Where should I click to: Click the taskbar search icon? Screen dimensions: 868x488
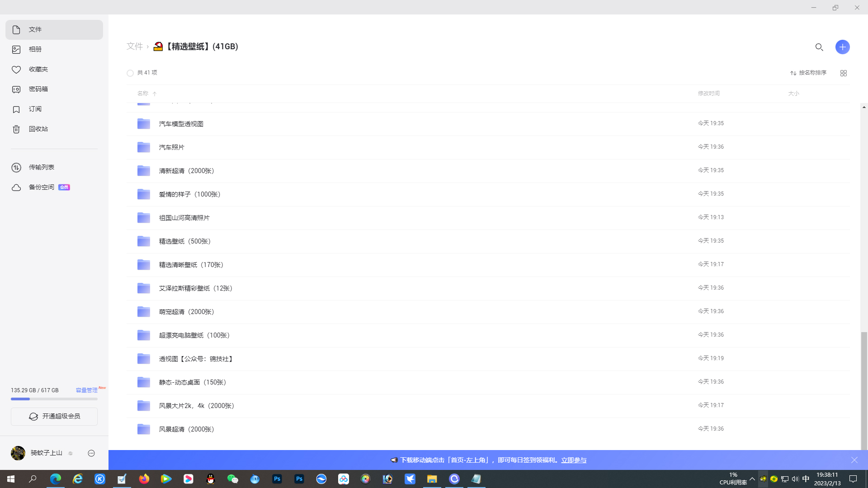(x=33, y=479)
